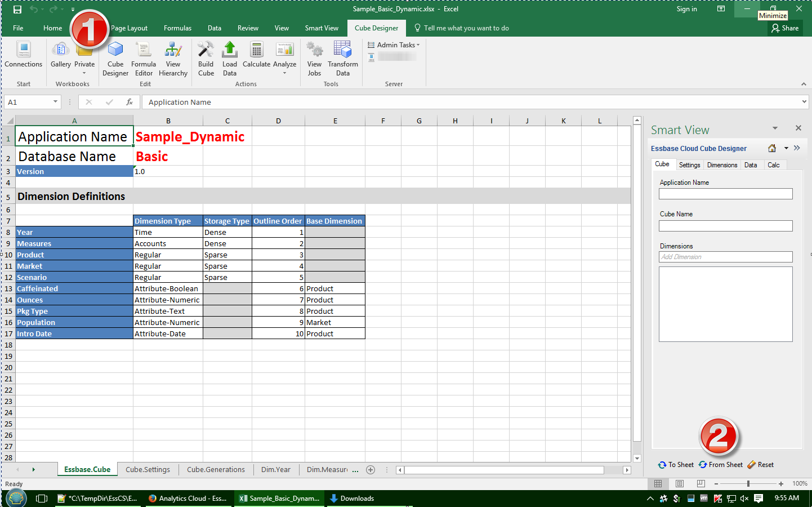Select the Attribute-Boolean cell

pos(168,288)
